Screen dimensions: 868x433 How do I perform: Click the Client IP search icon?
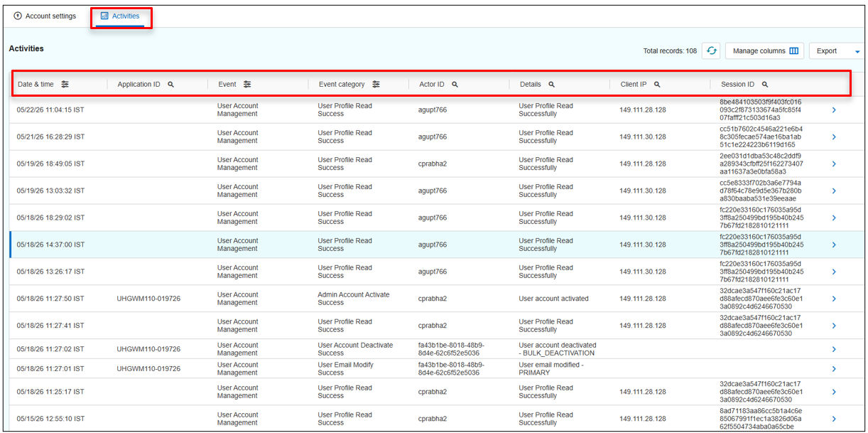pyautogui.click(x=657, y=84)
